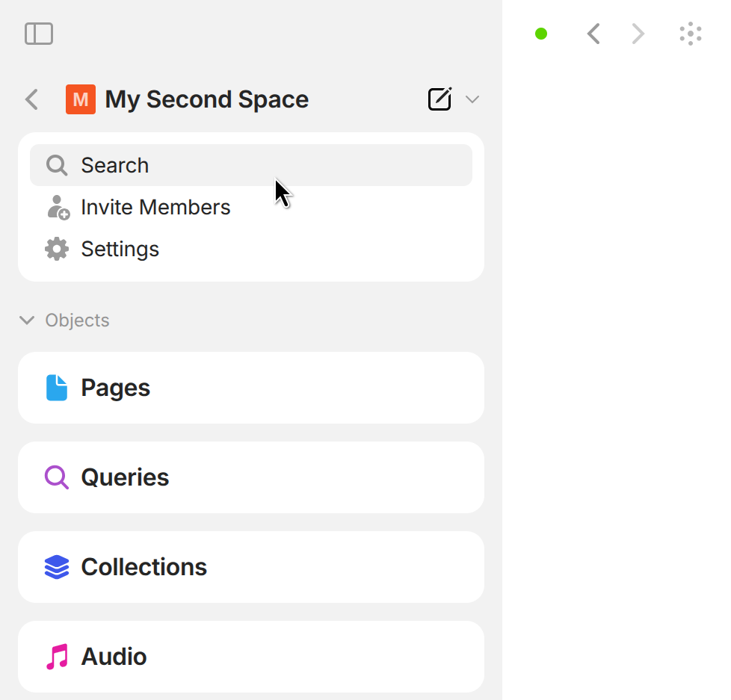Click the magnifying glass Search icon
The width and height of the screenshot is (731, 700).
[x=57, y=165]
